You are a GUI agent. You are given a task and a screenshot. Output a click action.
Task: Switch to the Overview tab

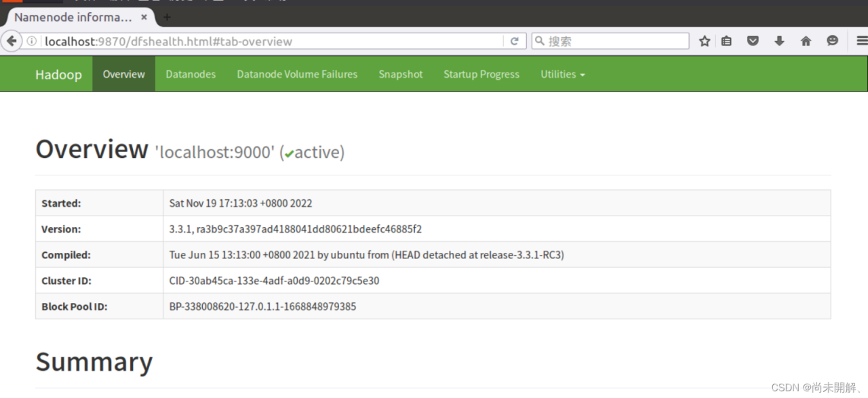[123, 74]
